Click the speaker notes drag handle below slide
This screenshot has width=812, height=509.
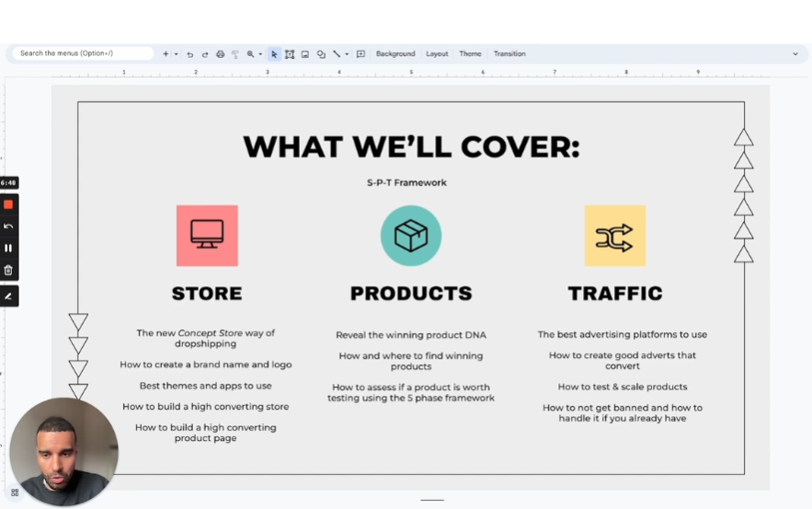pyautogui.click(x=432, y=500)
